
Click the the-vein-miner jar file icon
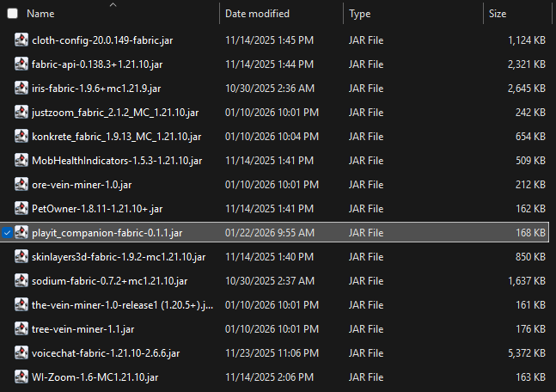(x=21, y=304)
